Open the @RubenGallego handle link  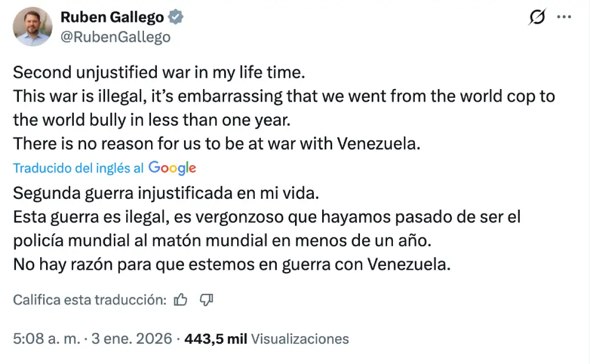pyautogui.click(x=116, y=37)
